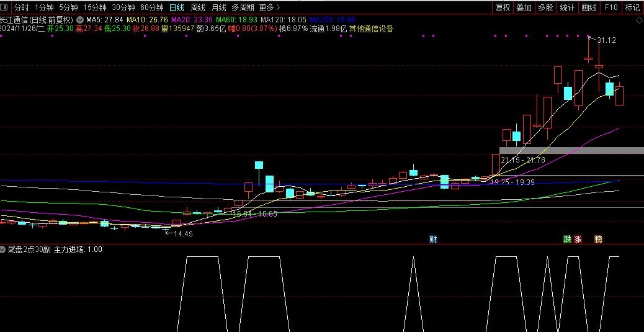Click the blue 财 event marker

click(x=433, y=239)
